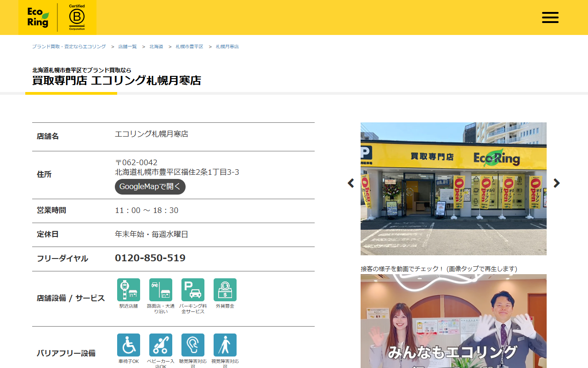Click the Eco Ring logo
588x368 pixels.
[38, 17]
